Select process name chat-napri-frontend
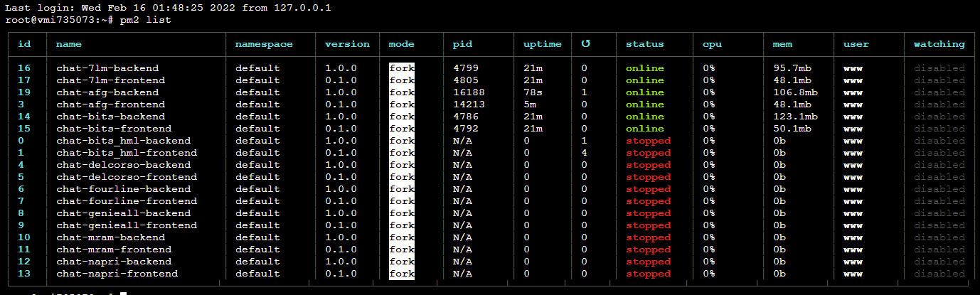Viewport: 980px width, 295px height. coord(117,274)
